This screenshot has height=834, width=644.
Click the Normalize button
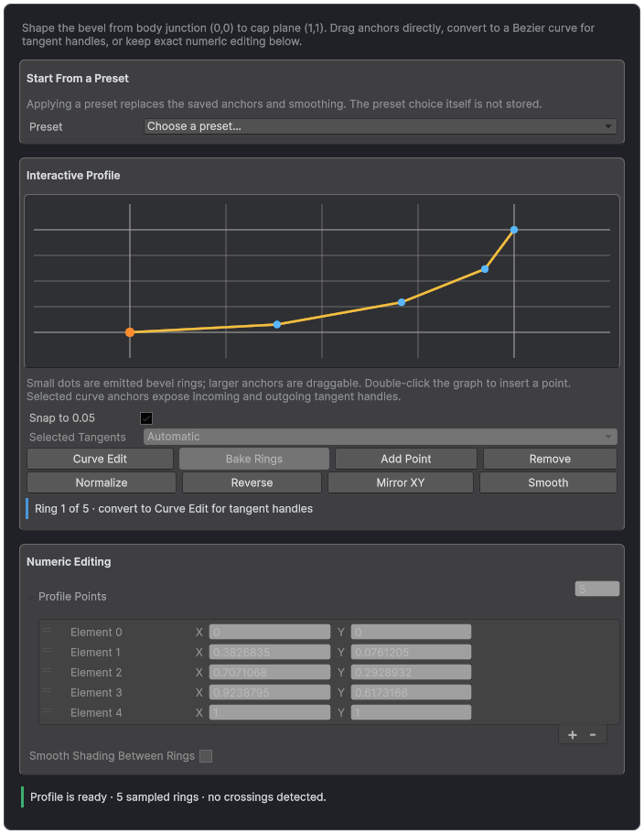(x=102, y=483)
